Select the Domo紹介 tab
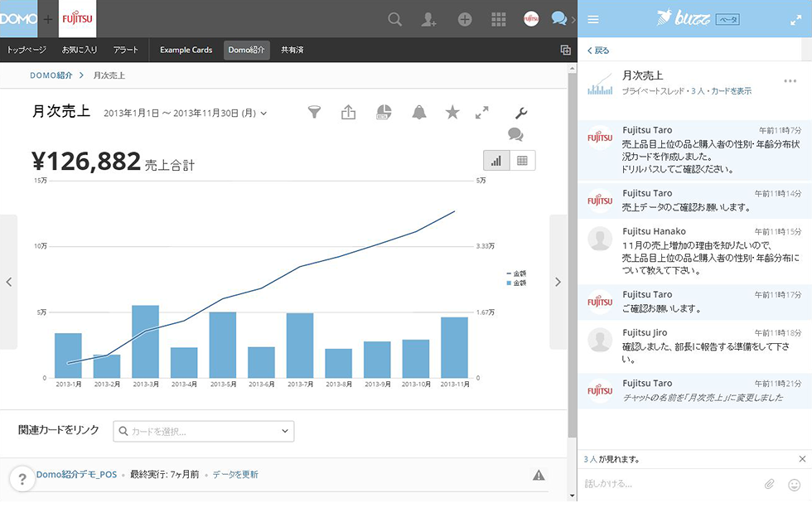Viewport: 812px width, 508px height. pyautogui.click(x=247, y=50)
